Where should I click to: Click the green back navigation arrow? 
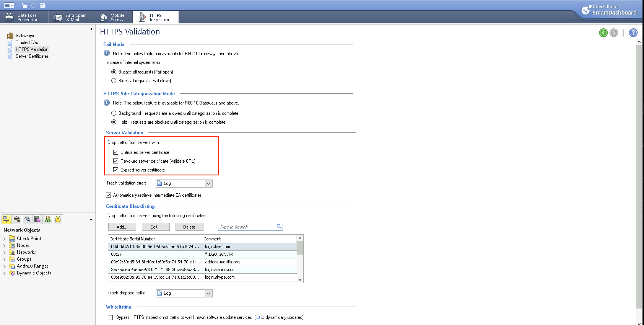click(x=603, y=33)
